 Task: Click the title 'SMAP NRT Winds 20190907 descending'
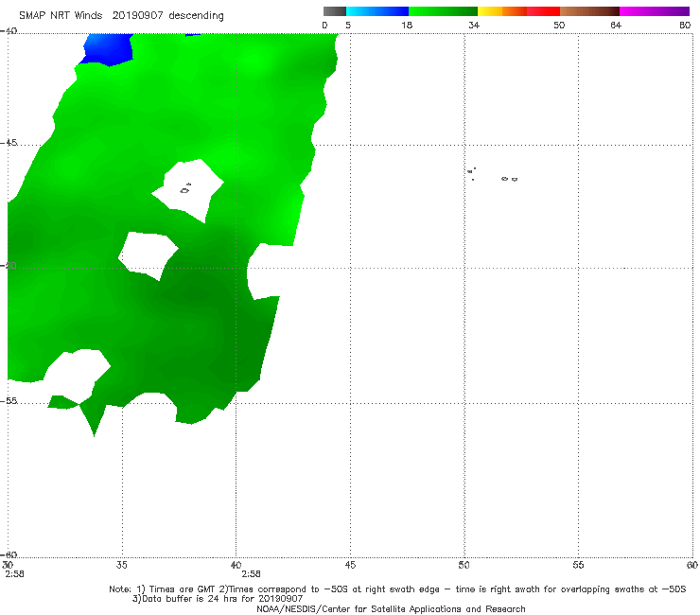[x=121, y=15]
